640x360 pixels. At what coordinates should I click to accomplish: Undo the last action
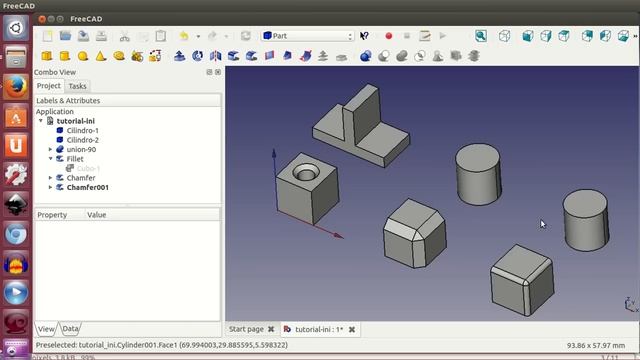point(184,36)
